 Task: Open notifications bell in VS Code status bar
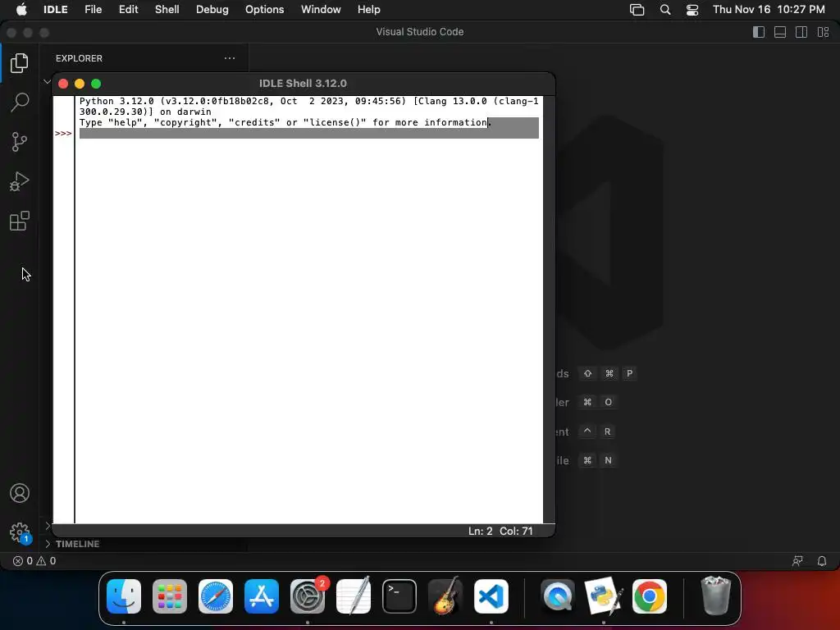(x=822, y=561)
